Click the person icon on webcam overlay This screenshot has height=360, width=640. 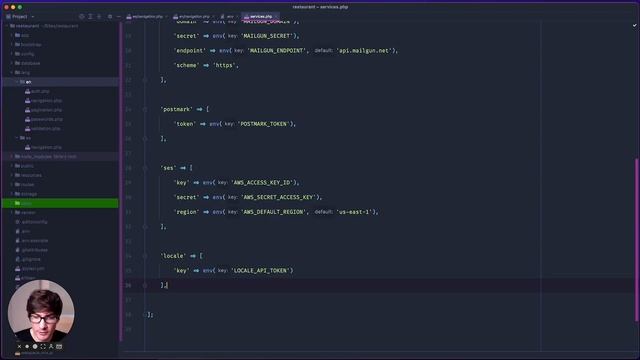[51, 346]
